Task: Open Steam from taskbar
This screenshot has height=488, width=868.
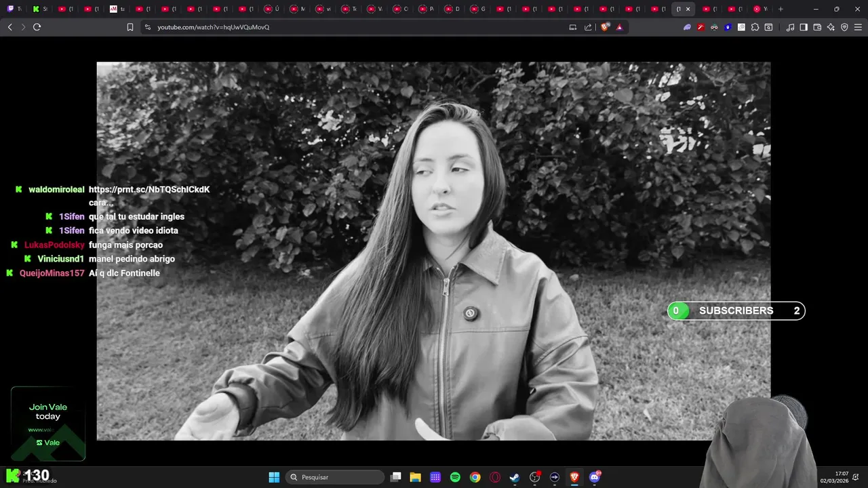Action: coord(515,477)
